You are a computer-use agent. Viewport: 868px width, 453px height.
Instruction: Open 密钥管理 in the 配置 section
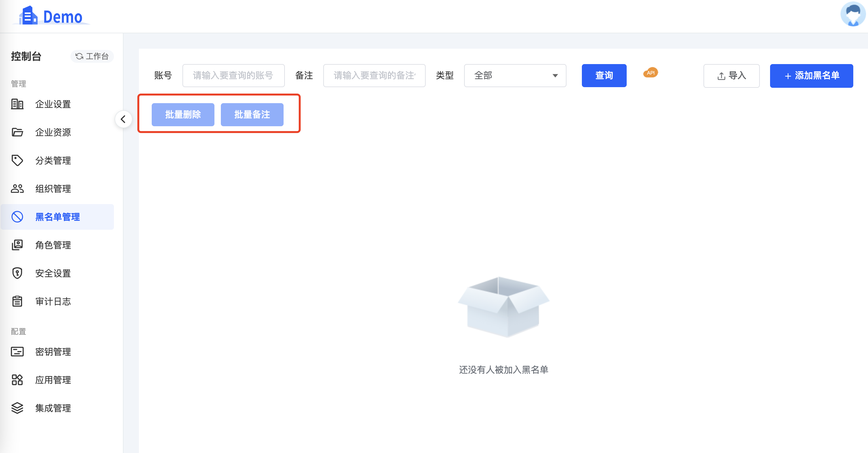57,351
